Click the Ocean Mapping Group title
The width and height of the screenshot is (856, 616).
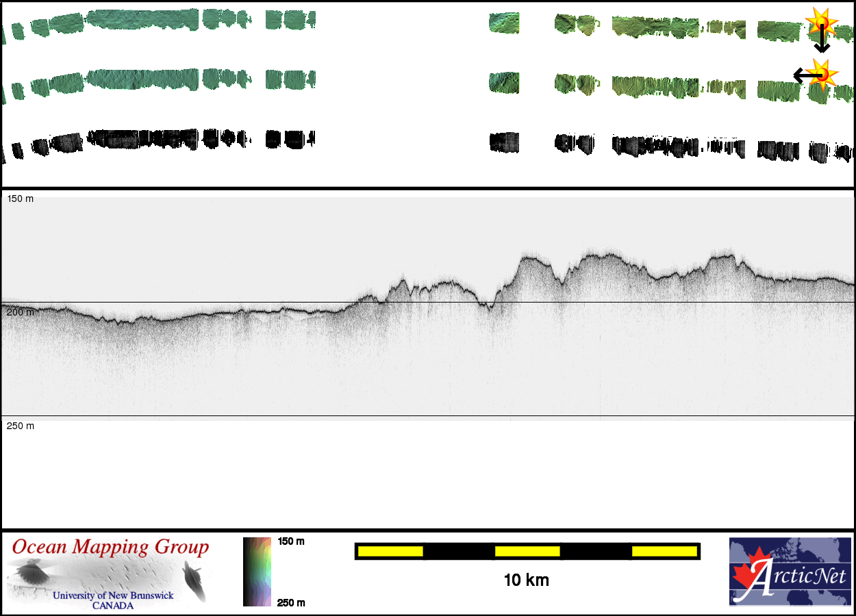point(110,548)
